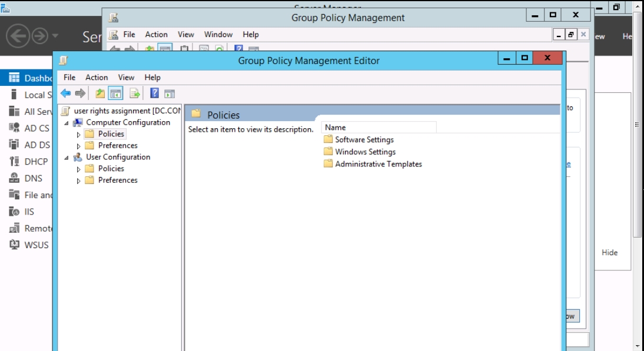Open DHCP in the Server Manager sidebar
The image size is (644, 351).
(35, 162)
